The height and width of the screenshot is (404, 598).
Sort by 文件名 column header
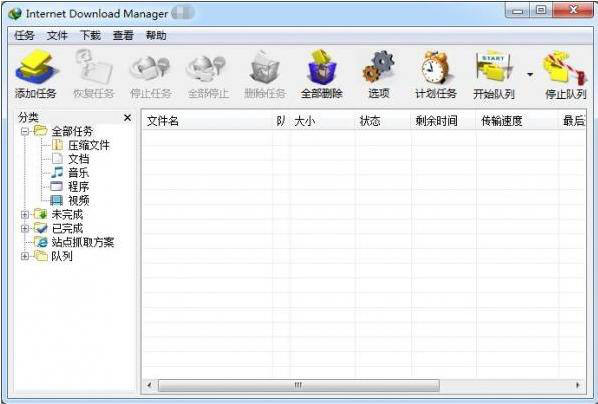(207, 121)
